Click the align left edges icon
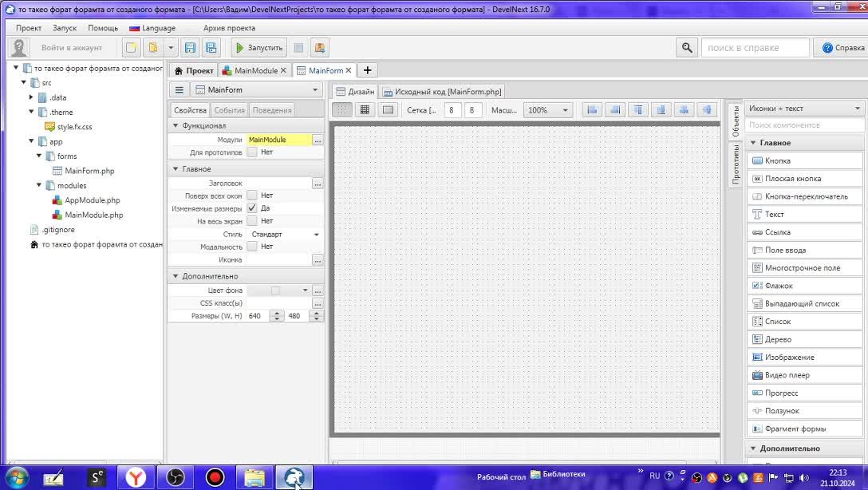 592,110
